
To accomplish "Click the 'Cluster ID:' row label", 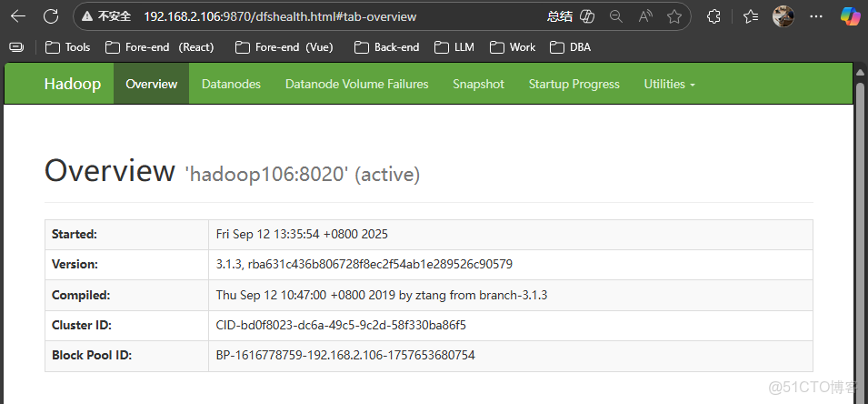I will [82, 326].
